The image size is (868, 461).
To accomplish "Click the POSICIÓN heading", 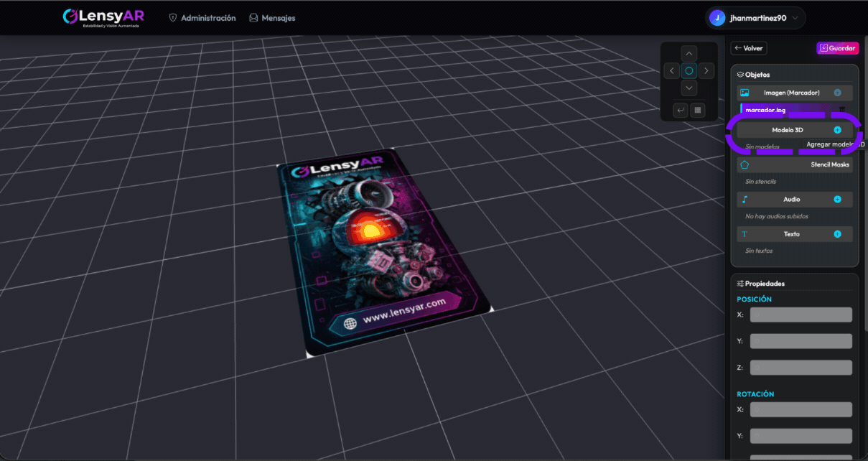I will tap(755, 299).
